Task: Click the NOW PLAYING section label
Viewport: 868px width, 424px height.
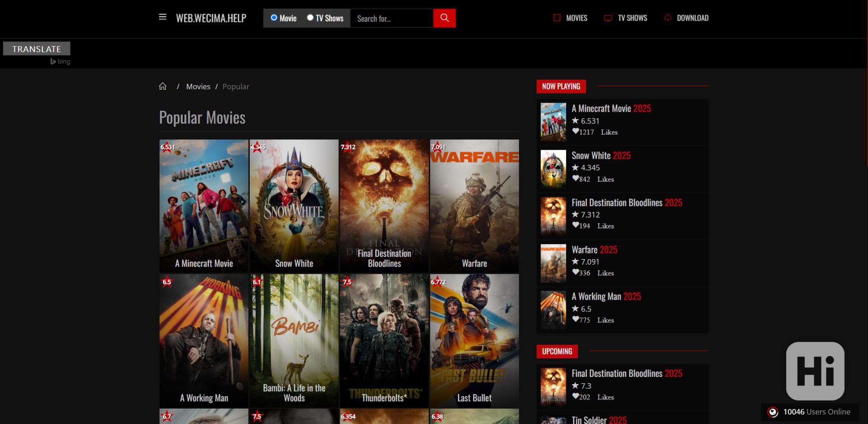Action: pos(561,86)
